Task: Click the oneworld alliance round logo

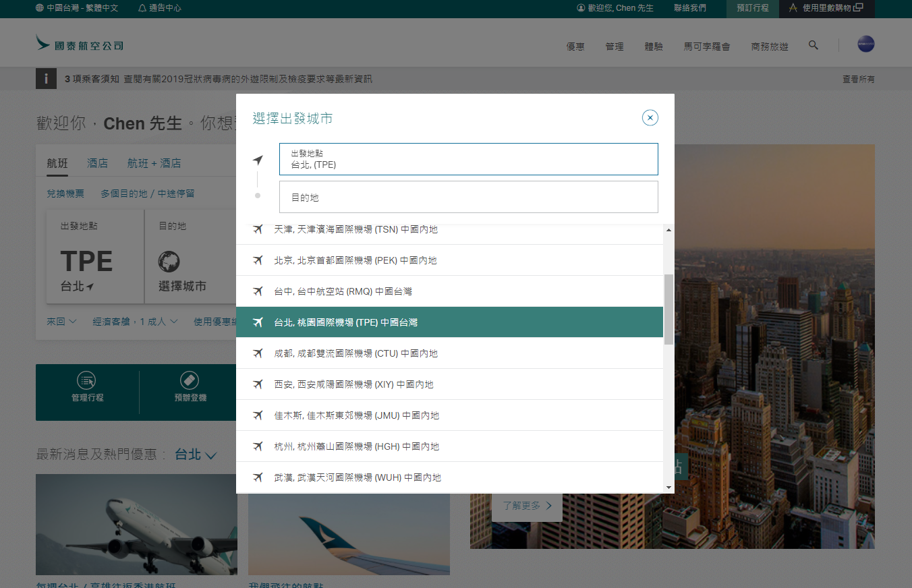Action: click(x=866, y=44)
